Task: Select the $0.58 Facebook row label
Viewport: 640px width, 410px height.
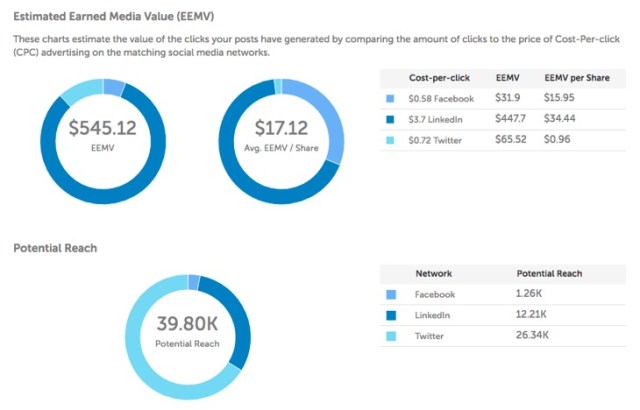Action: tap(443, 98)
